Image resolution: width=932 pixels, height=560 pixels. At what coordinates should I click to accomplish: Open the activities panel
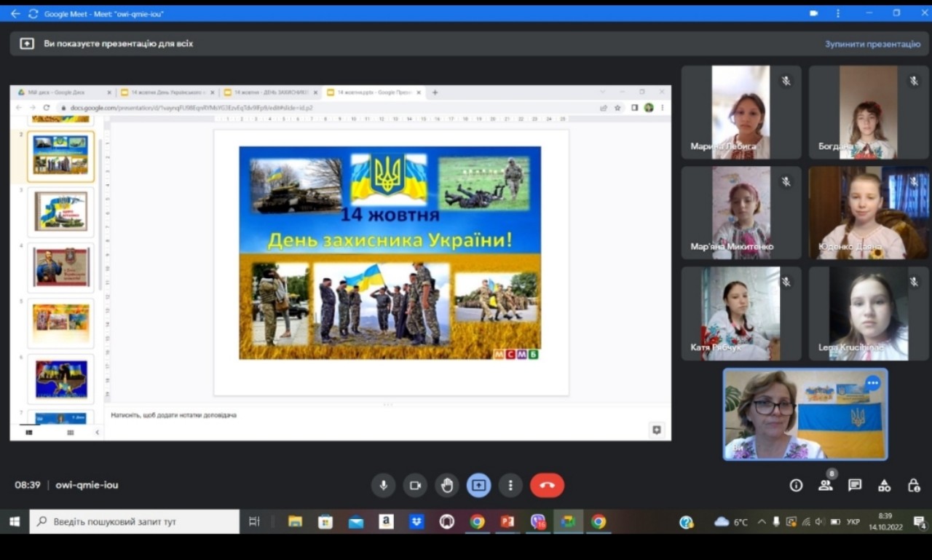tap(884, 485)
